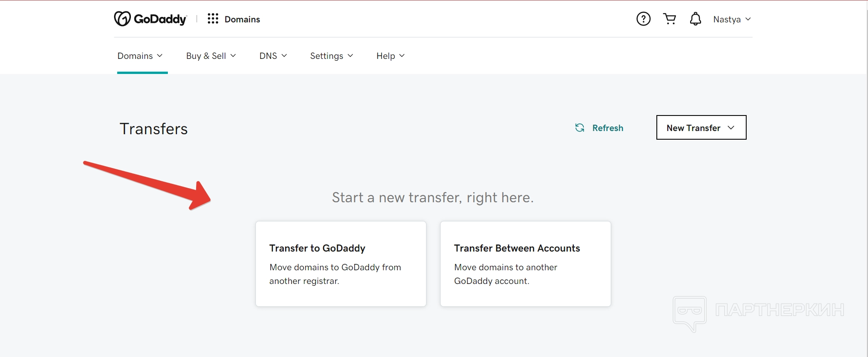Click the Transfers page heading
The width and height of the screenshot is (868, 357).
tap(154, 129)
